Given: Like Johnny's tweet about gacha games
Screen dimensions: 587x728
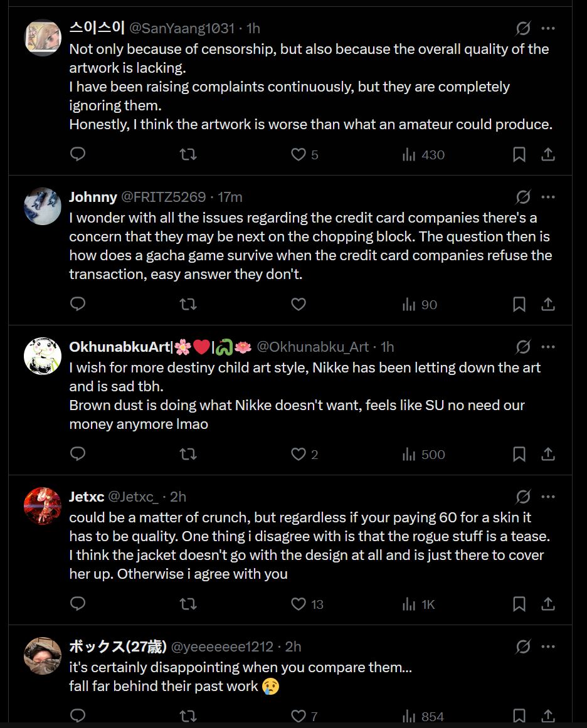Looking at the screenshot, I should pos(299,304).
